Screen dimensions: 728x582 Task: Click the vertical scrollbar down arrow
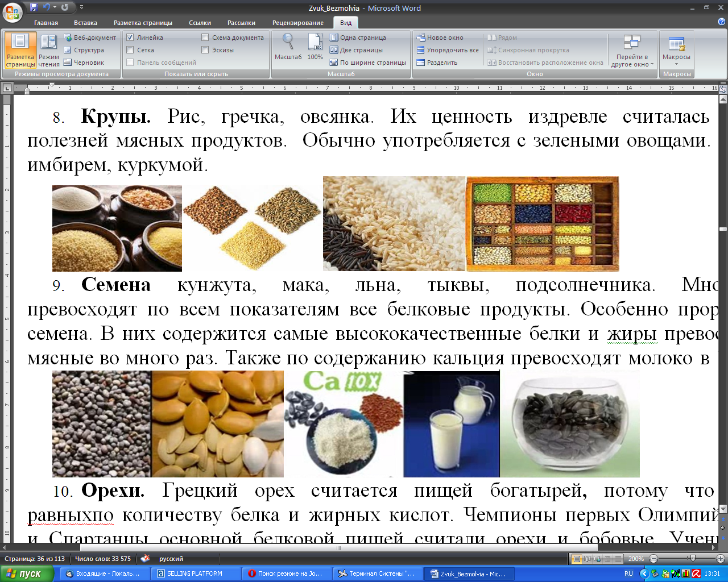(723, 509)
